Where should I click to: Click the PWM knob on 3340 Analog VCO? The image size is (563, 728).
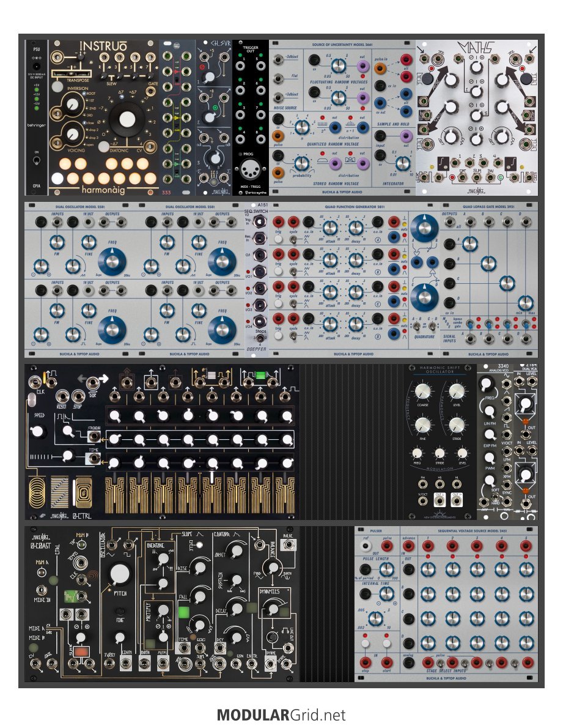point(490,458)
